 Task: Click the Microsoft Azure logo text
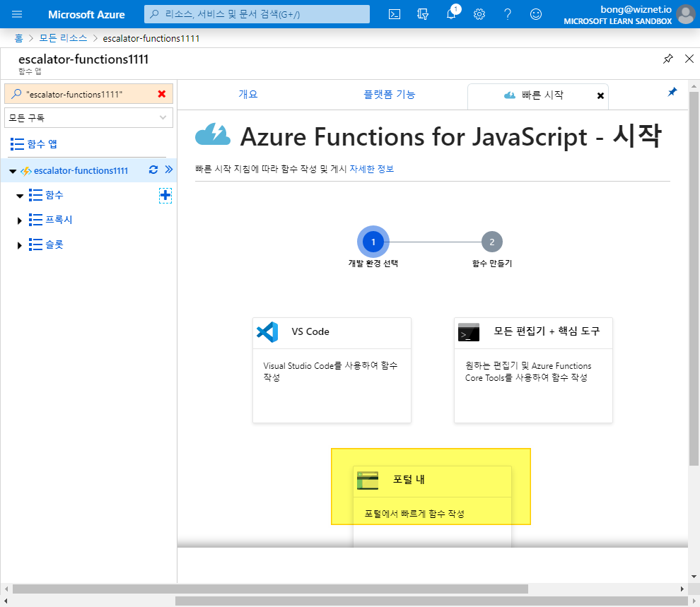click(86, 15)
